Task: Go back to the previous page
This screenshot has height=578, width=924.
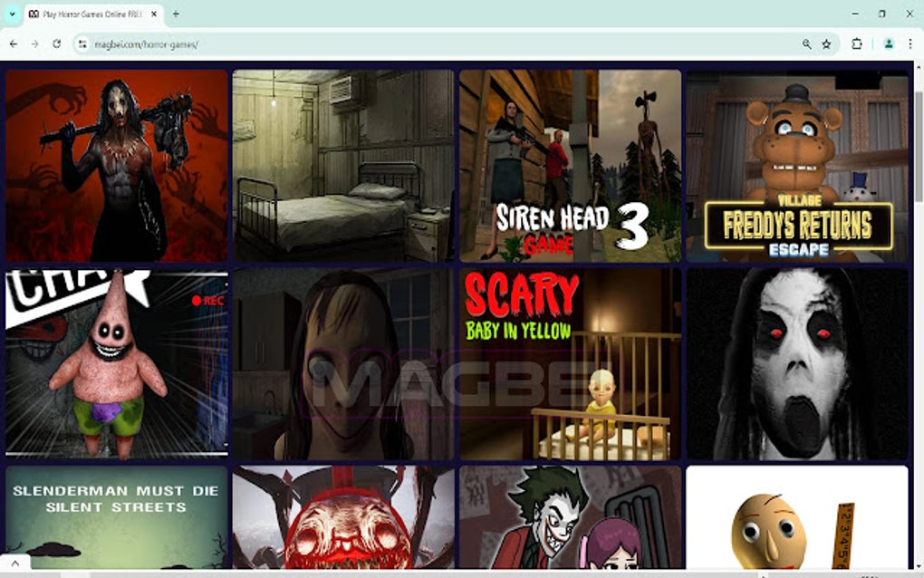Action: [x=14, y=44]
